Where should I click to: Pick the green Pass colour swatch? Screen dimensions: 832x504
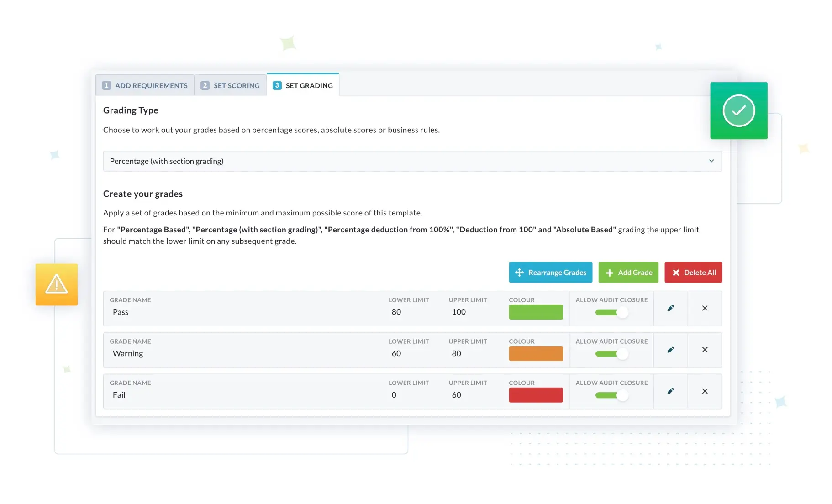536,312
